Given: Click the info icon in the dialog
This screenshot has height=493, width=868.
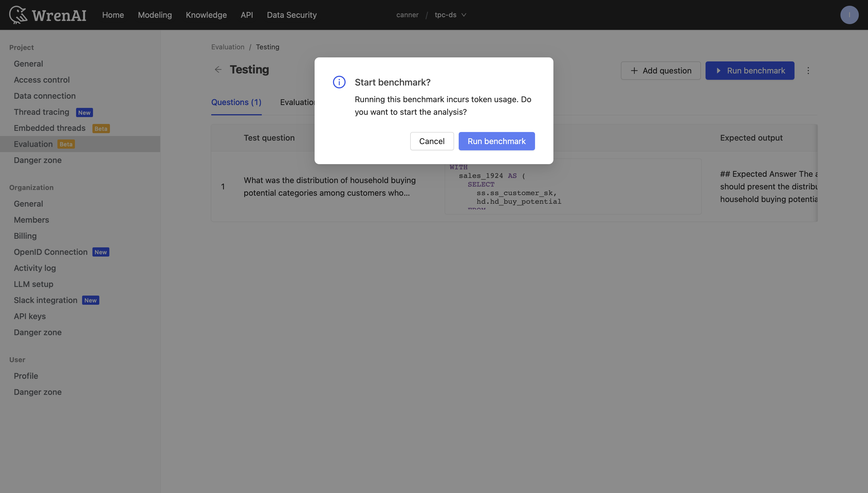Looking at the screenshot, I should 339,81.
